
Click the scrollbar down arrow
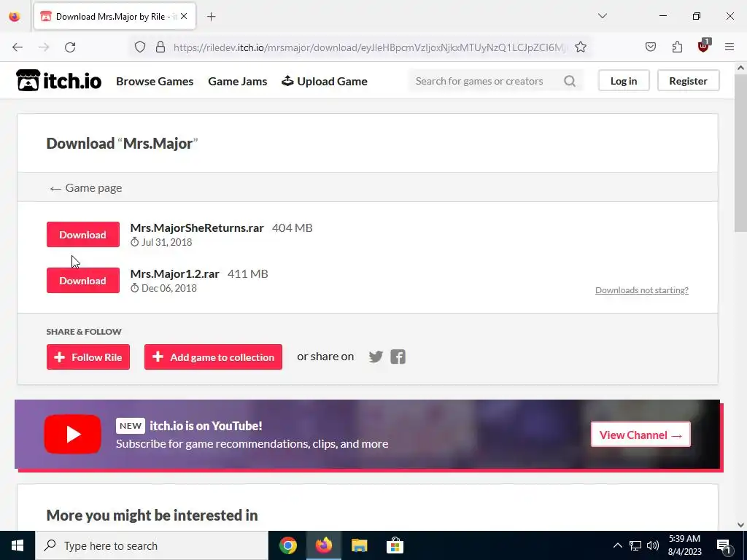pos(740,525)
